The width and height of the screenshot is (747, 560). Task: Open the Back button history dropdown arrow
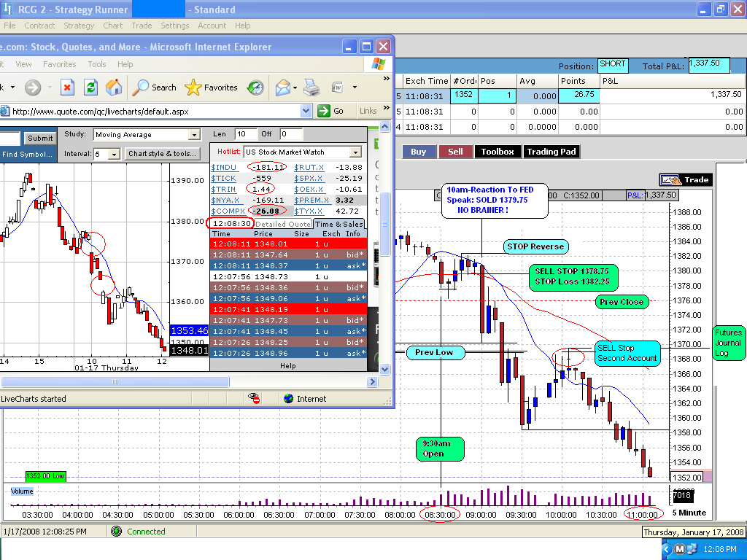click(x=13, y=87)
